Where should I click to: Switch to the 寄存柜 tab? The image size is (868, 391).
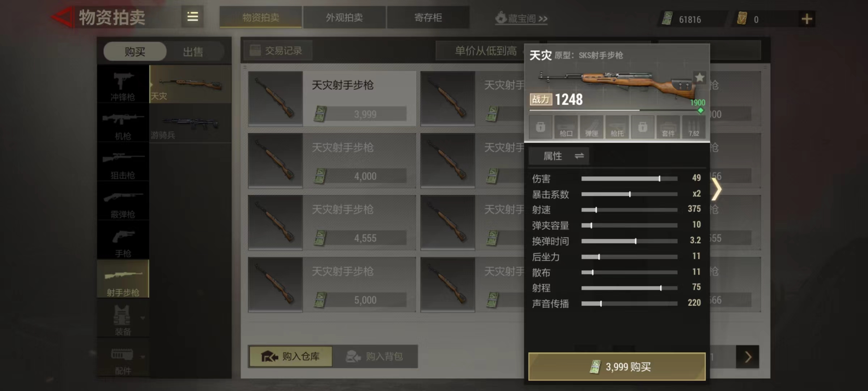pos(428,17)
